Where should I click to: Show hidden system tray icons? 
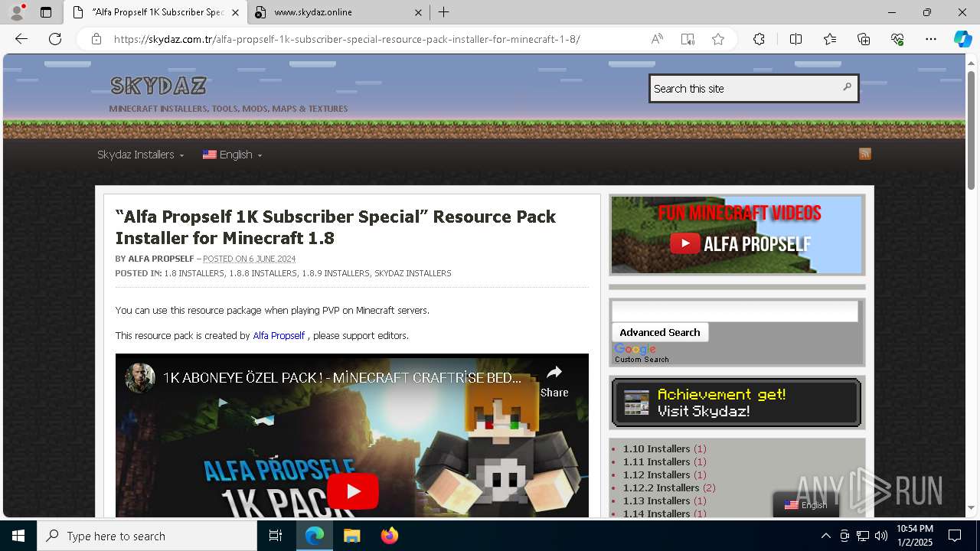825,536
